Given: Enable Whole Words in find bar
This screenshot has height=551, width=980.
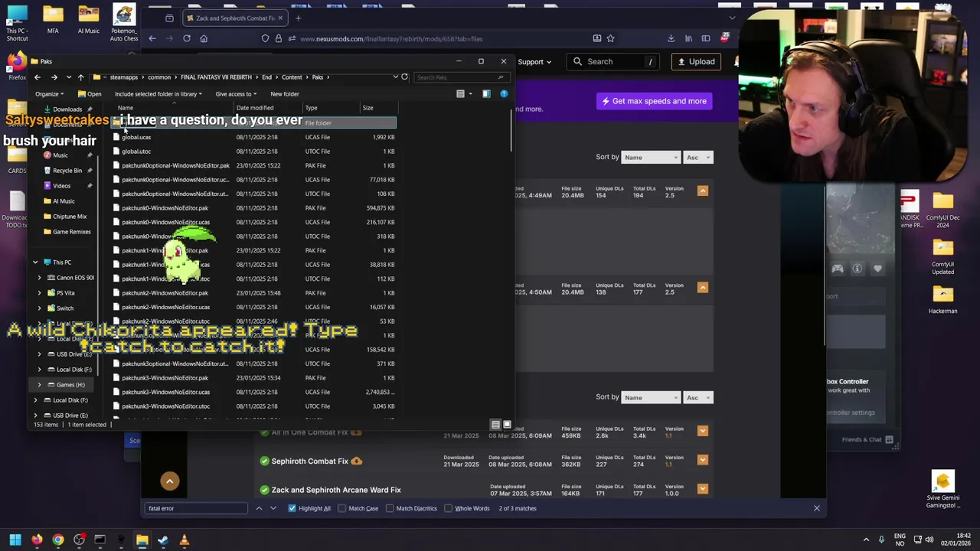Looking at the screenshot, I should 449,508.
